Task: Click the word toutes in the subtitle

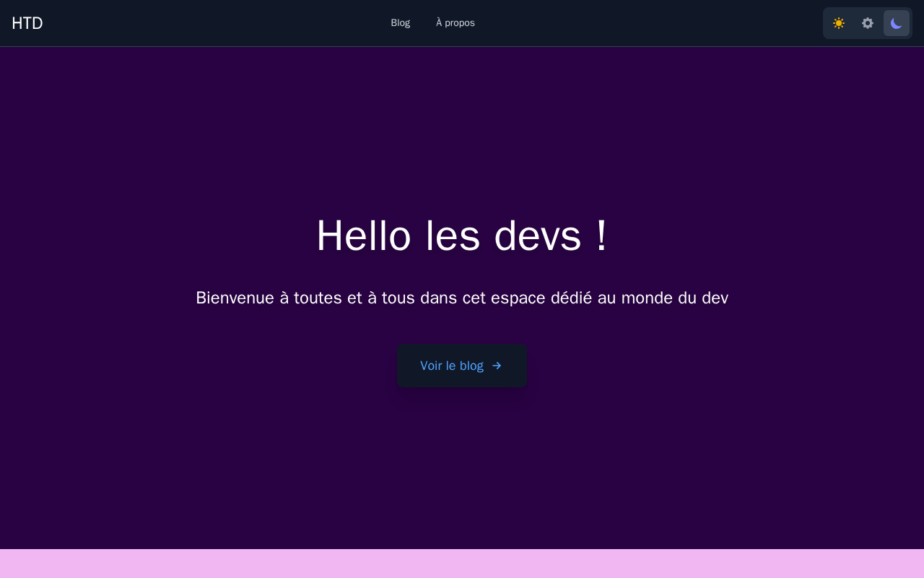Action: click(x=318, y=298)
